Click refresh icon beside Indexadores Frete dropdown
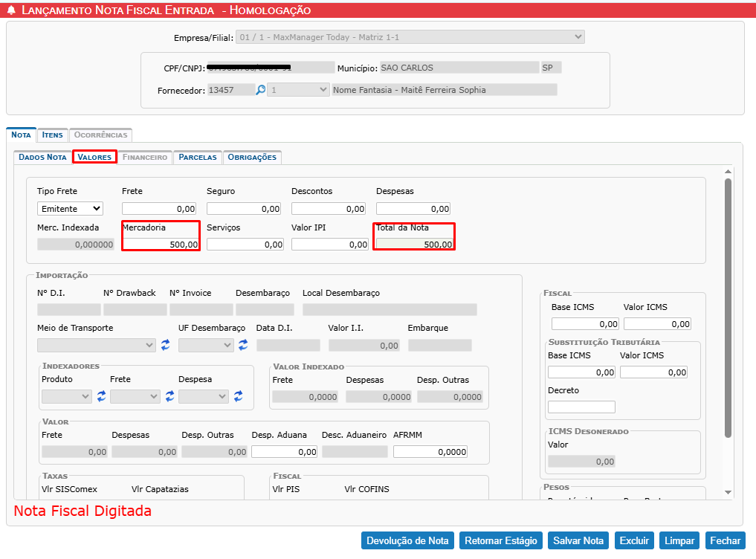The height and width of the screenshot is (559, 756). click(169, 396)
